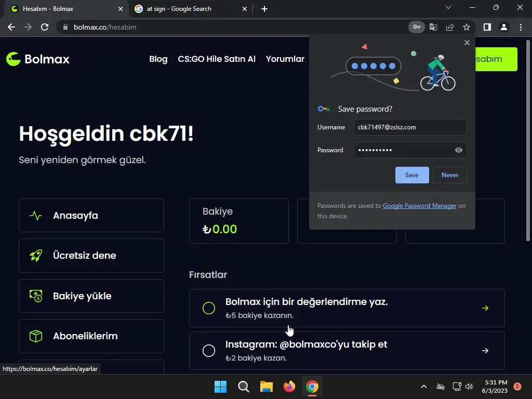Close the Hesabım - Bolmax tab
The height and width of the screenshot is (399, 532).
coord(121,9)
